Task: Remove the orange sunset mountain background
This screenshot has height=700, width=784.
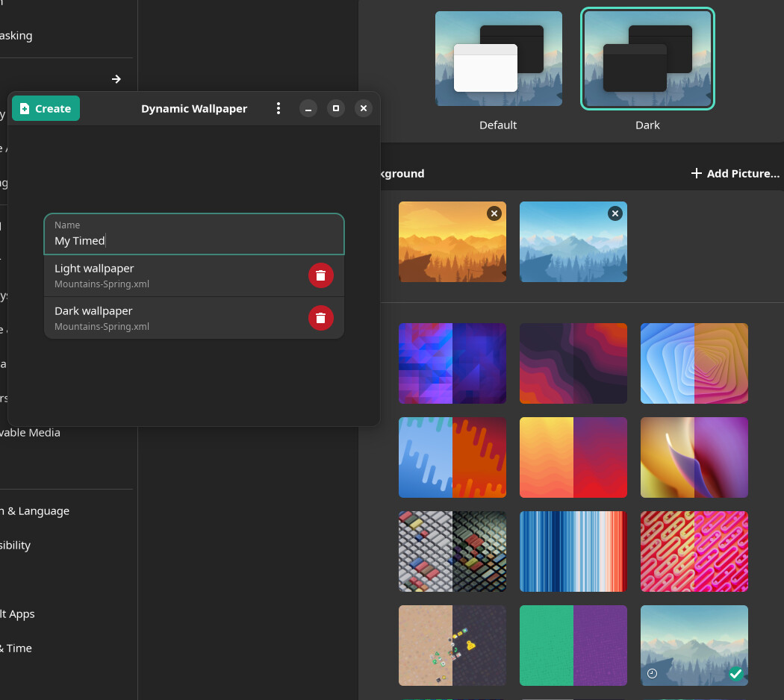Action: tap(494, 213)
